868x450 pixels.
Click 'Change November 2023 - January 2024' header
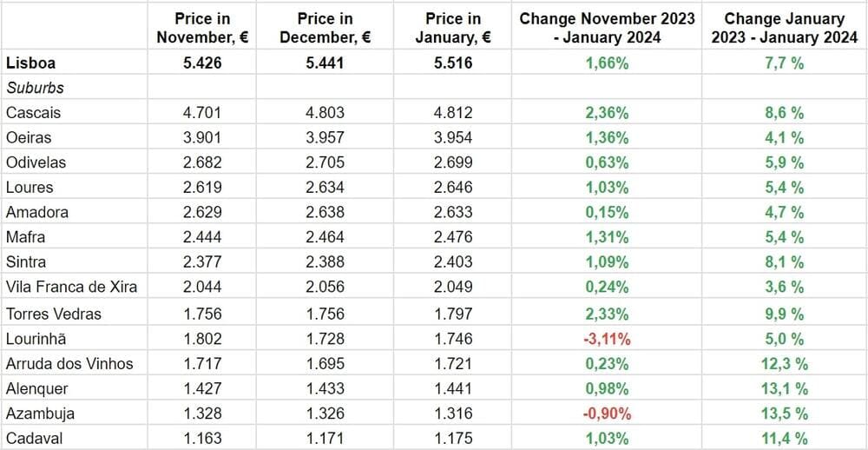[607, 28]
